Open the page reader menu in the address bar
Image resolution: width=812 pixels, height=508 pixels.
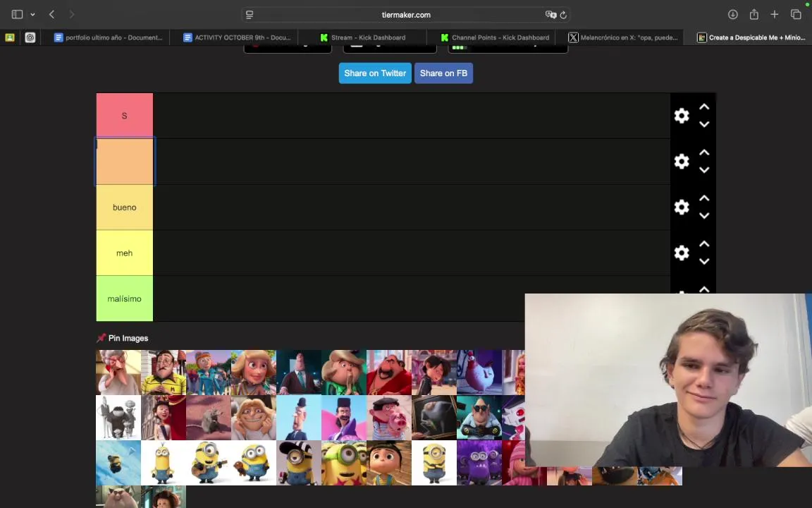pos(250,15)
